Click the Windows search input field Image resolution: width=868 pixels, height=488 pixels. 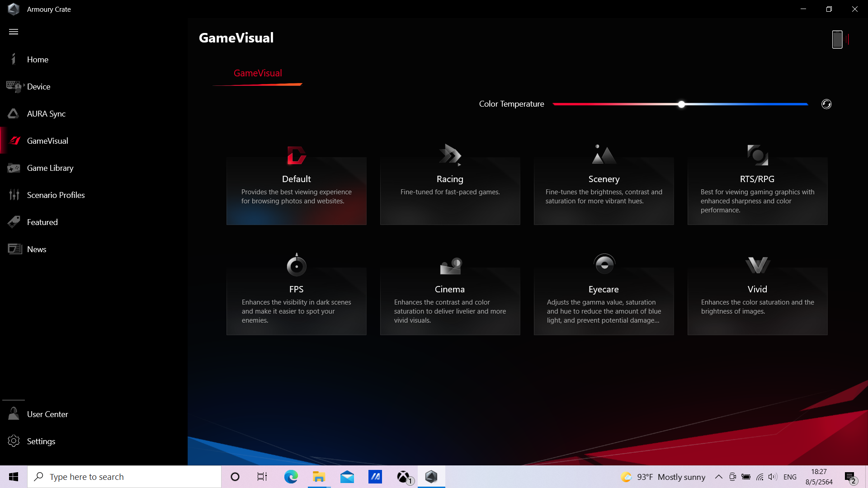click(x=124, y=477)
